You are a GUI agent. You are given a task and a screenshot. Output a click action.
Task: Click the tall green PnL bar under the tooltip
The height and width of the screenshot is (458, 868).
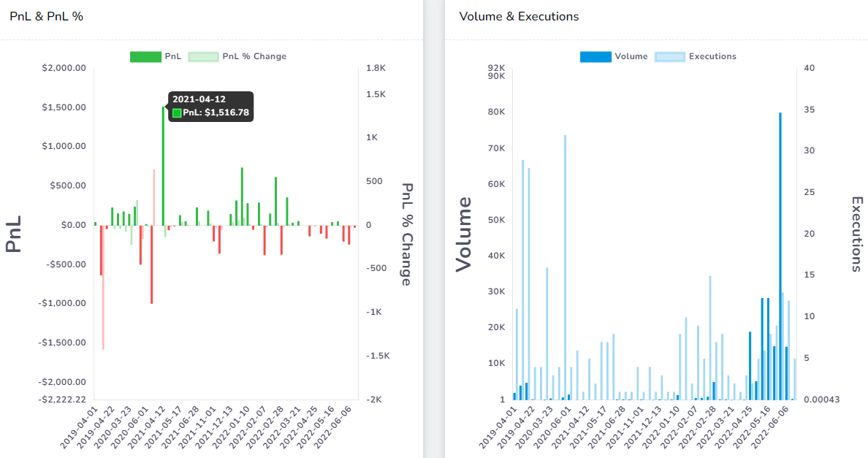[164, 166]
